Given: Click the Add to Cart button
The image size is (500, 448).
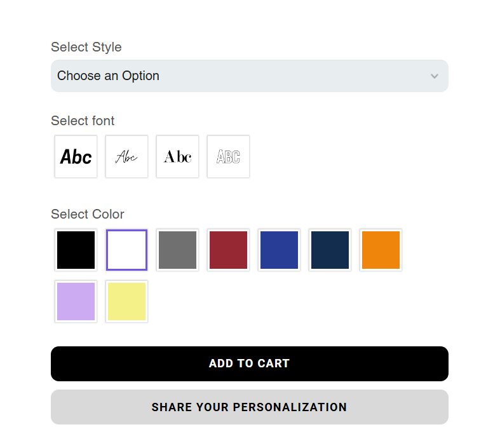Looking at the screenshot, I should 249,363.
